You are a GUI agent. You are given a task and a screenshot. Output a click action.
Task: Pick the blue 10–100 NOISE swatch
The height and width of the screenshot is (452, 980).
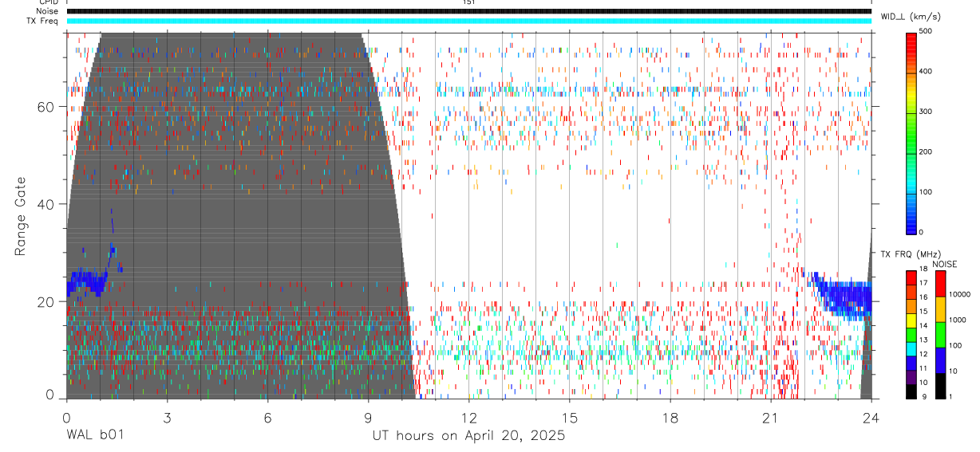point(940,360)
